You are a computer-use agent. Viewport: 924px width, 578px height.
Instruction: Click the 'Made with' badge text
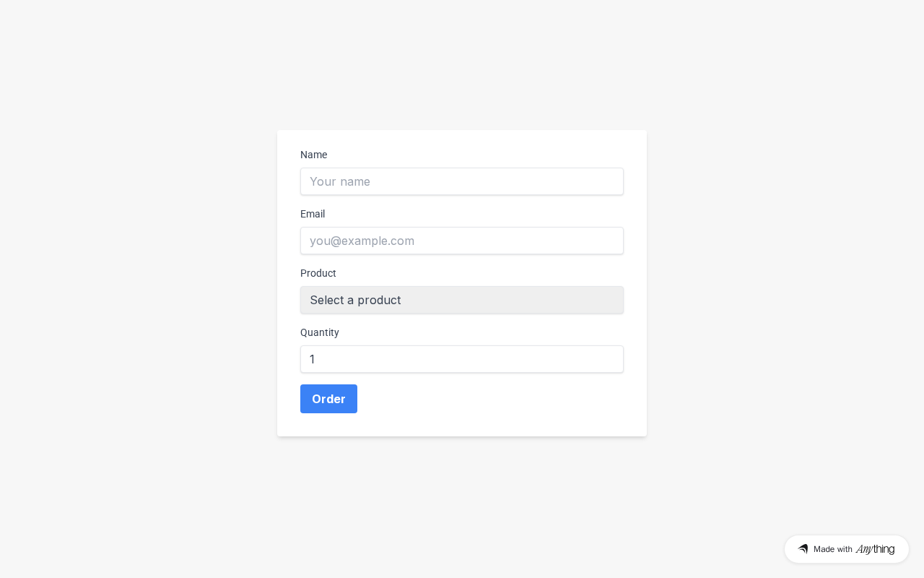coord(832,549)
